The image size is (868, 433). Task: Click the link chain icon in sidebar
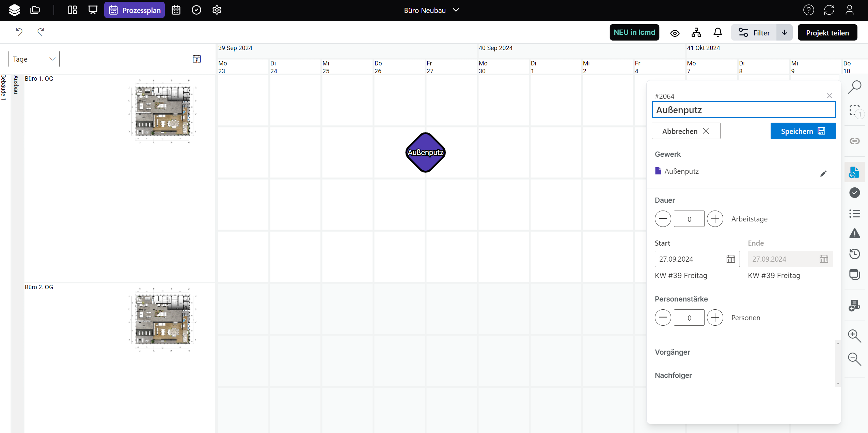854,141
